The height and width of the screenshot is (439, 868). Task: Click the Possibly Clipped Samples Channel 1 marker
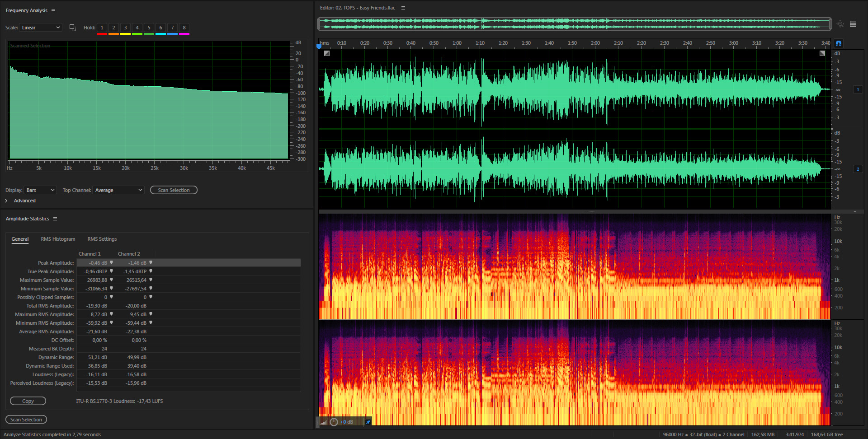point(111,297)
